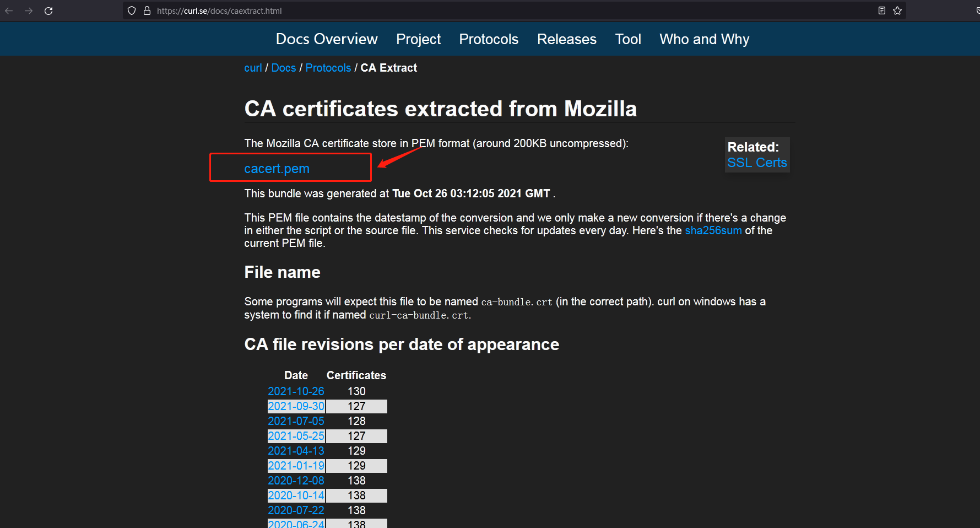Select Tool from the top navigation
Viewport: 980px width, 528px height.
tap(627, 39)
